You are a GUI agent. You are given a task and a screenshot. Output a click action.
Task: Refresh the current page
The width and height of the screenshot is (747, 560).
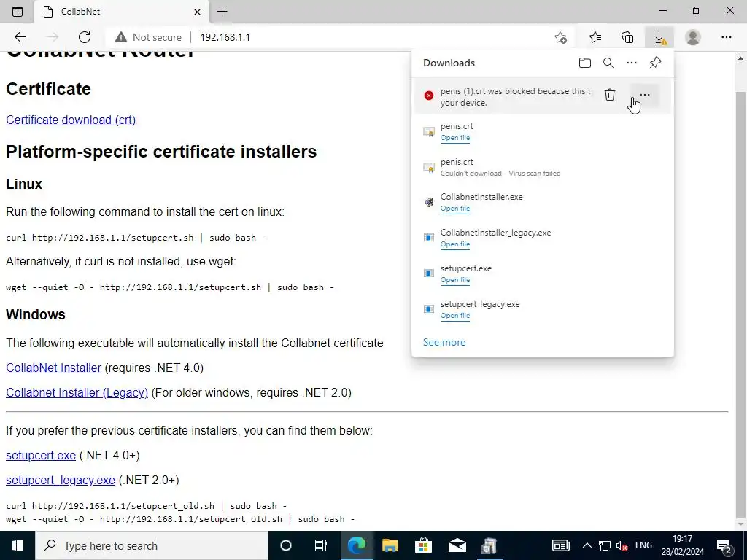[x=85, y=37]
